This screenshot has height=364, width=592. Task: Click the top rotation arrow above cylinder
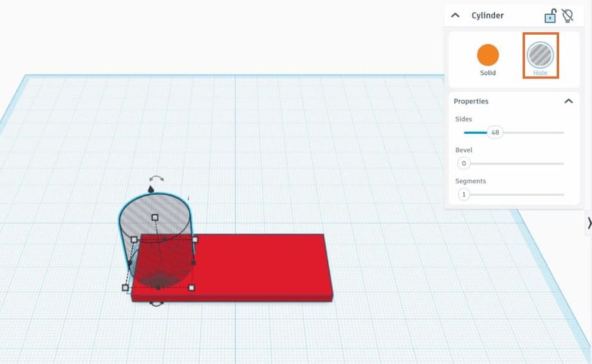coord(156,178)
